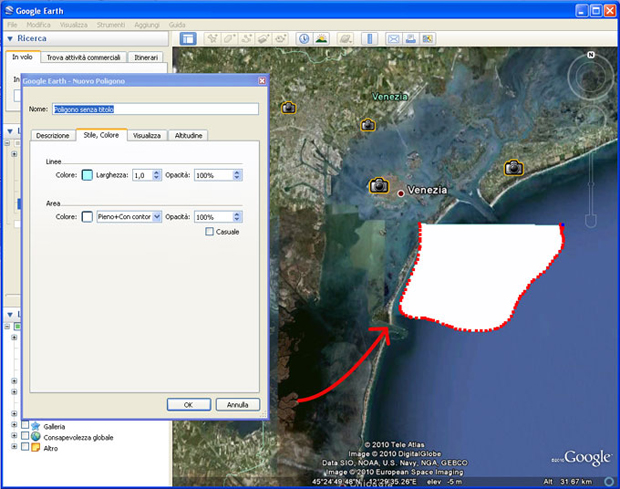This screenshot has height=489, width=620.
Task: Expand the Altro tree node
Action: pos(14,446)
